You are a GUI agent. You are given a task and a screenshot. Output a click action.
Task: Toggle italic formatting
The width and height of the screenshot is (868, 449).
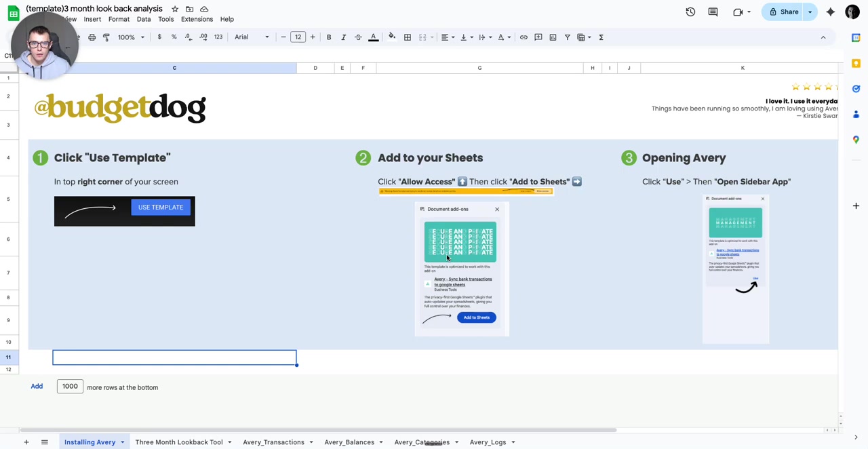coord(343,37)
